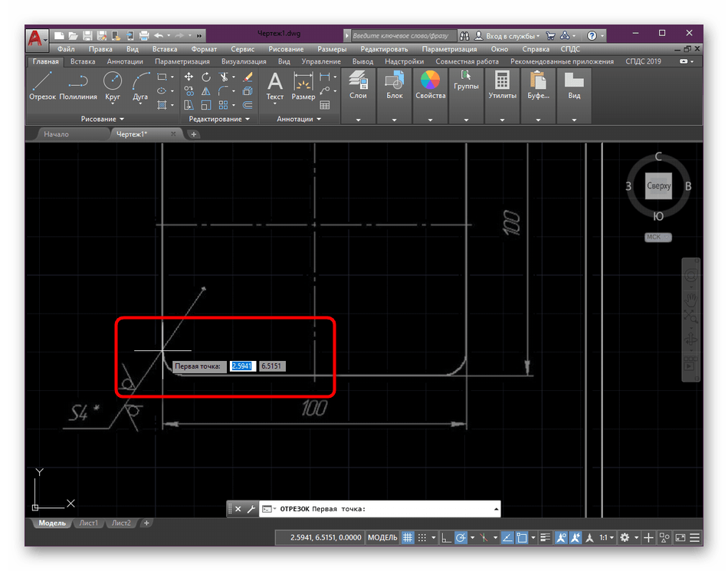Viewport: 728px width, 571px height.
Task: Toggle annotation visibility in status bar
Action: coord(561,537)
